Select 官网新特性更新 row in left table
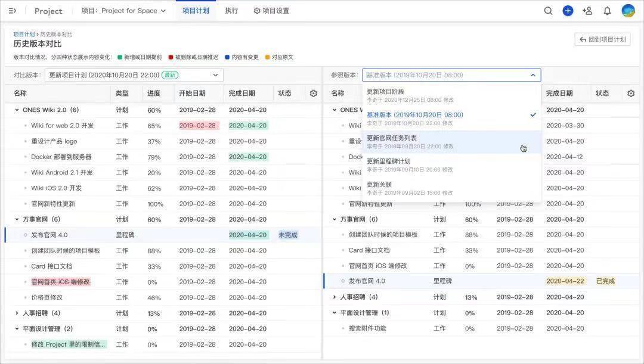 click(163, 204)
